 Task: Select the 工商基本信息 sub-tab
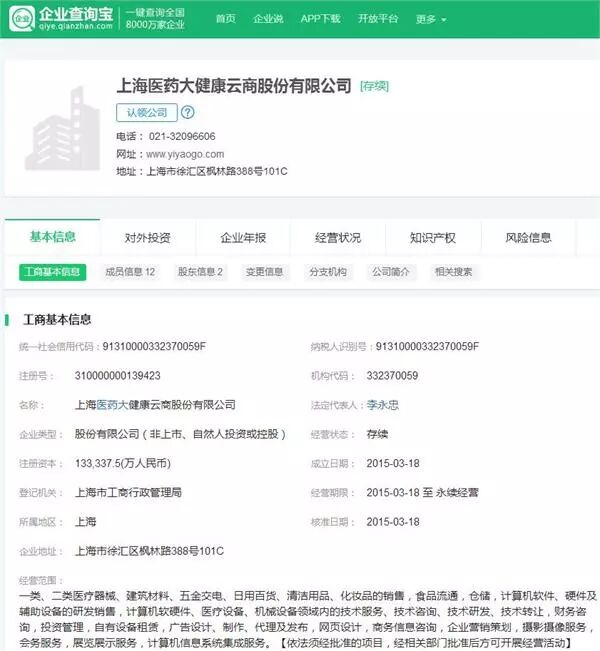click(x=52, y=272)
